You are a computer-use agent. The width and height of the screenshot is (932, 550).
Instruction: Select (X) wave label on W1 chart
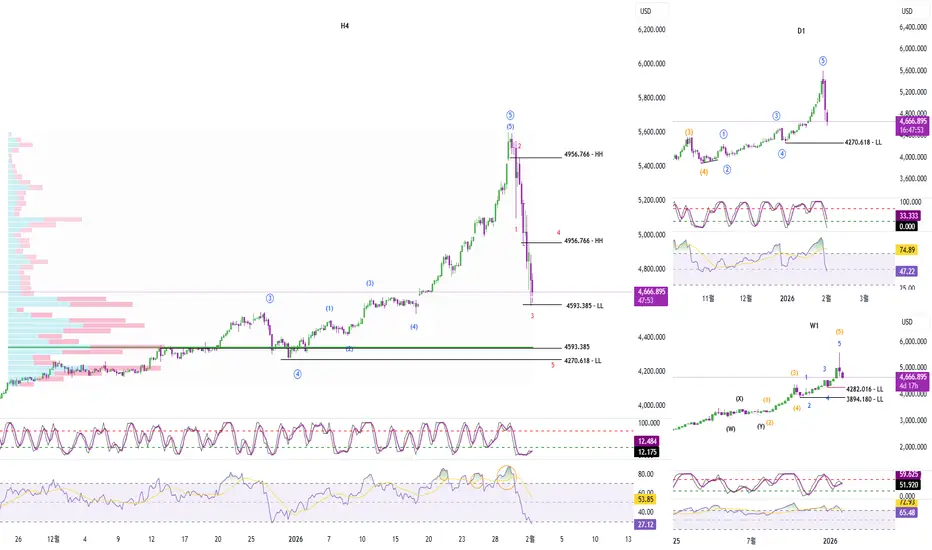point(739,399)
